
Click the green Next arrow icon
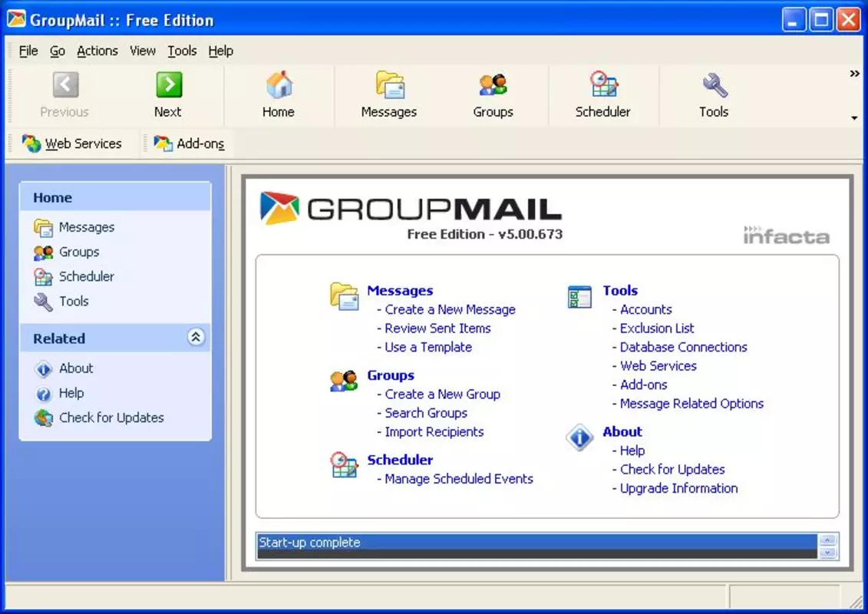[169, 84]
